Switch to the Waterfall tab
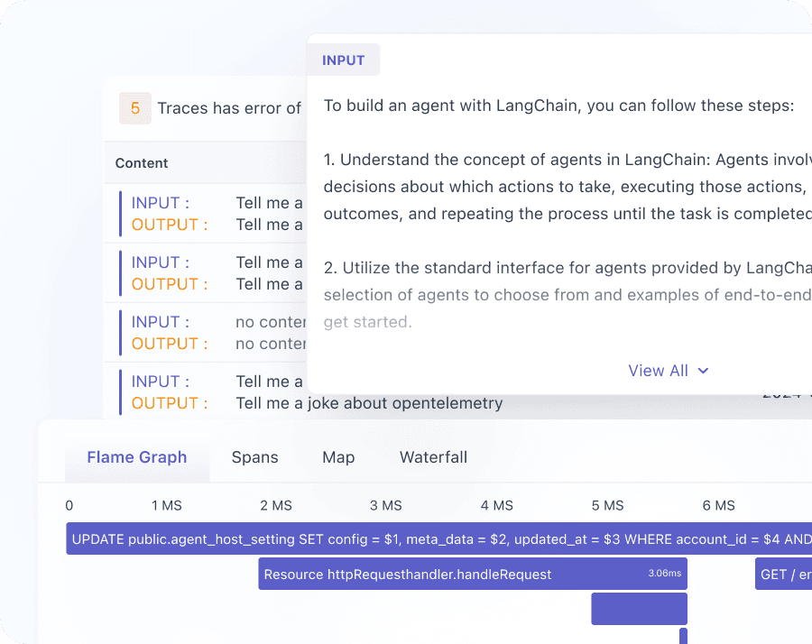The image size is (812, 644). (x=433, y=457)
